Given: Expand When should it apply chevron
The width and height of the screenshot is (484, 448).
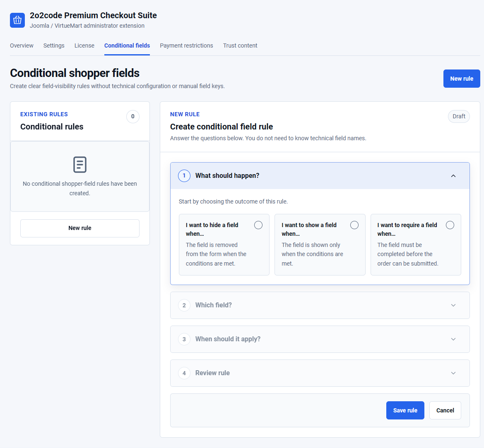Looking at the screenshot, I should tap(453, 339).
